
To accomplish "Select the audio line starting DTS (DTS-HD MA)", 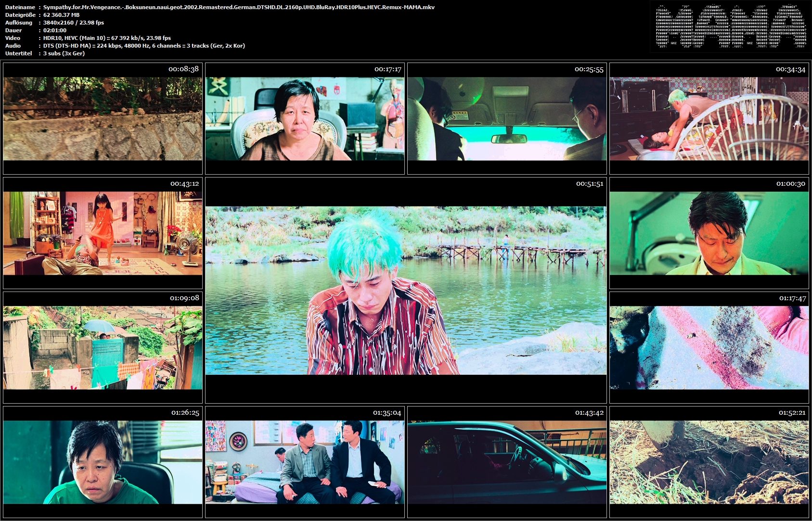I will point(144,46).
